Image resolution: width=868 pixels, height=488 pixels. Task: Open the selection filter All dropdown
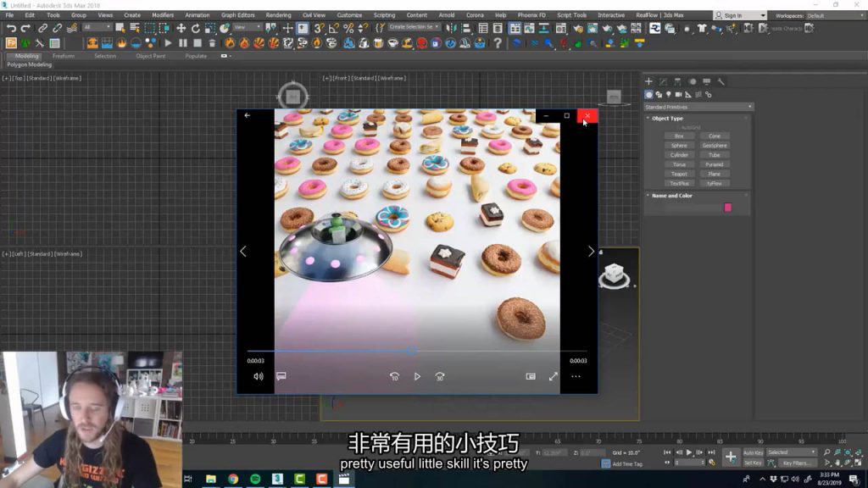[97, 27]
